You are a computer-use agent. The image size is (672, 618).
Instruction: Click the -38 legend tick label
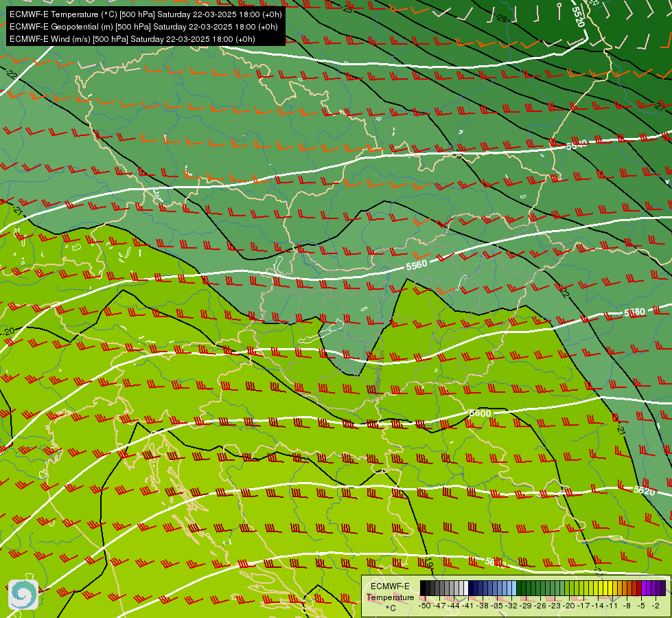pos(483,606)
